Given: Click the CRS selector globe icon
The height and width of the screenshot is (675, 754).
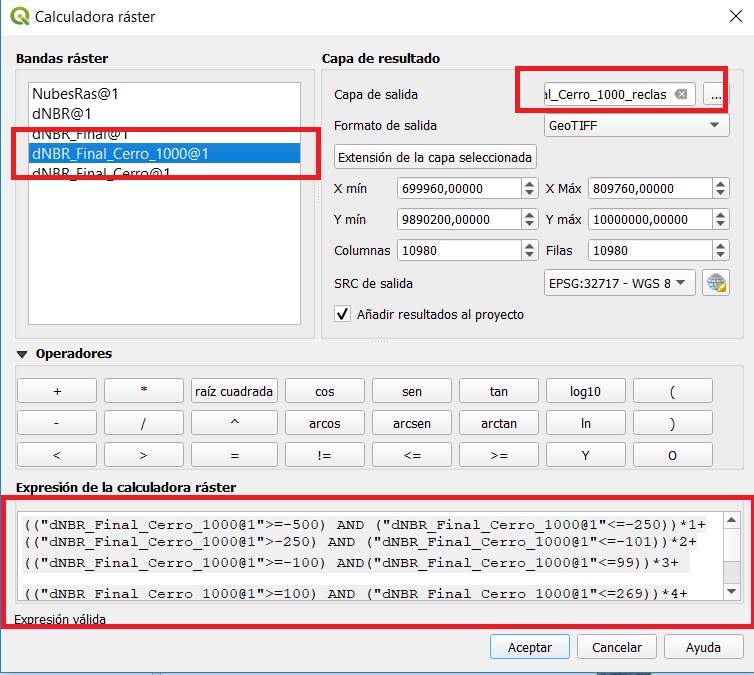Looking at the screenshot, I should coord(716,283).
